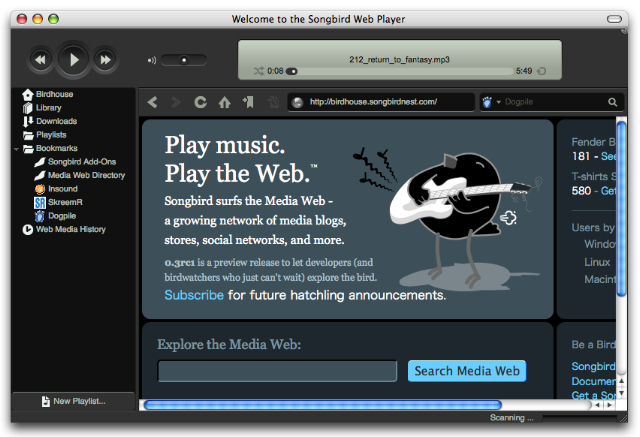Click inside the Dogpile search box
Image resolution: width=640 pixels, height=437 pixels.
[x=554, y=102]
